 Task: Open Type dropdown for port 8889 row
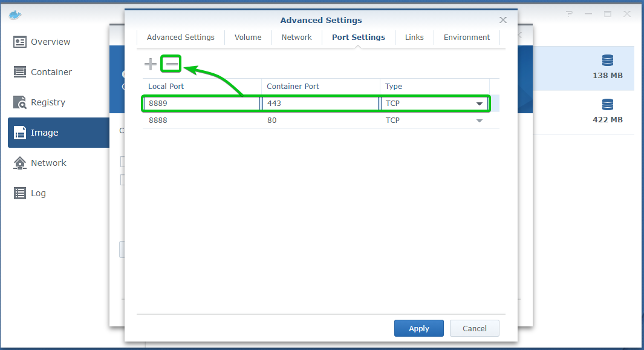pyautogui.click(x=480, y=104)
